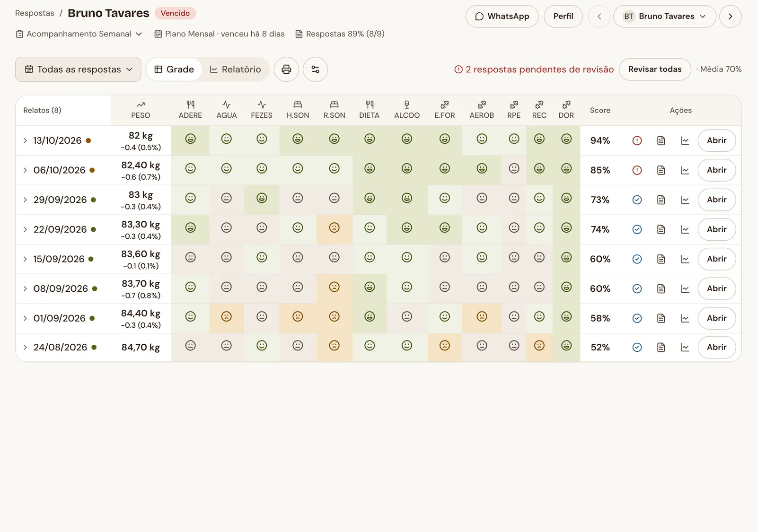The width and height of the screenshot is (757, 532).
Task: Click Revisar todas button
Action: [655, 70]
